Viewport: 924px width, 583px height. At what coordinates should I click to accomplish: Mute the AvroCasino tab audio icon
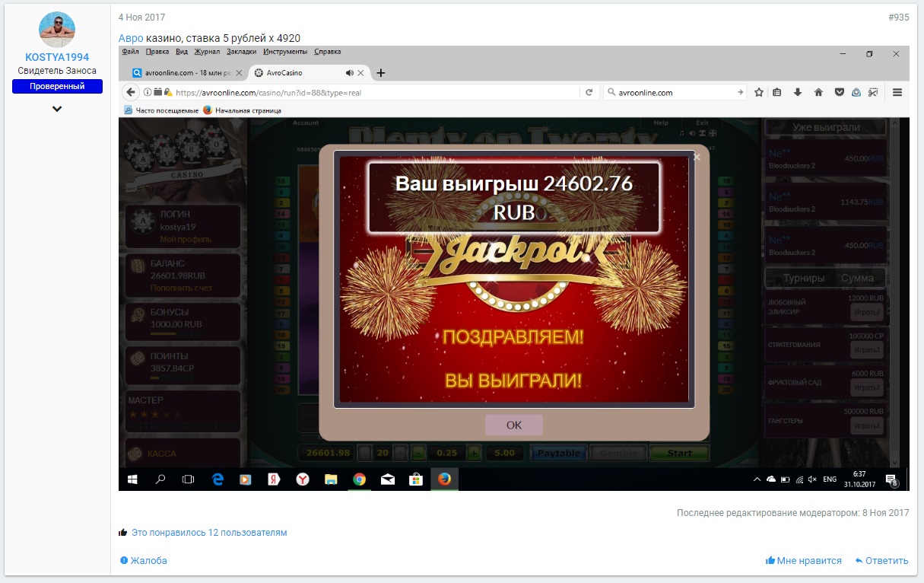[349, 73]
